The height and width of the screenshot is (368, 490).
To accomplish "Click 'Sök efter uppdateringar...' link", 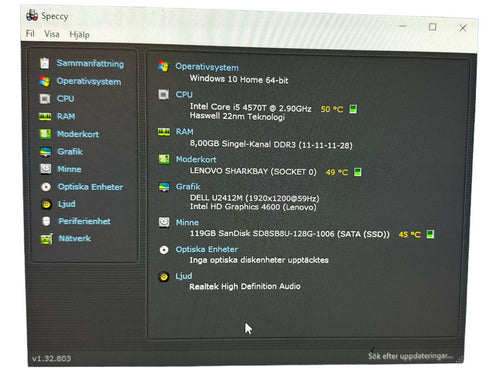I will 410,356.
